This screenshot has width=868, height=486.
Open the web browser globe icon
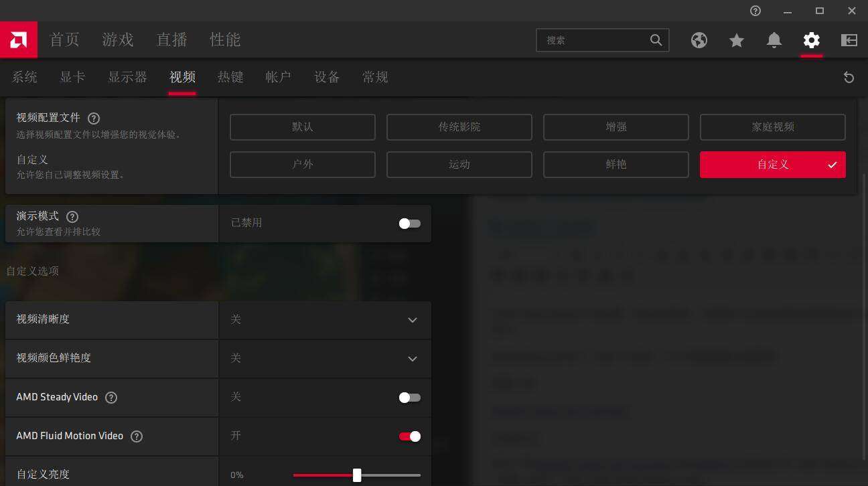[699, 40]
